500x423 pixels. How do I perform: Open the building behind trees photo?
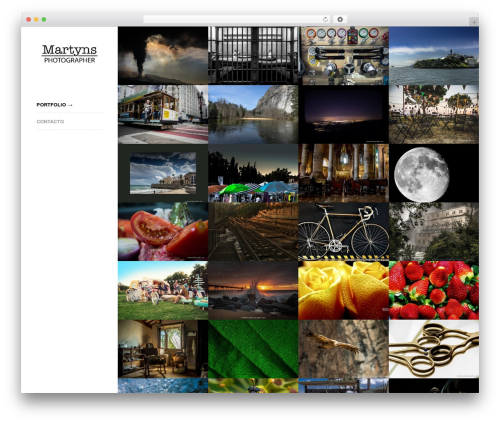(434, 232)
